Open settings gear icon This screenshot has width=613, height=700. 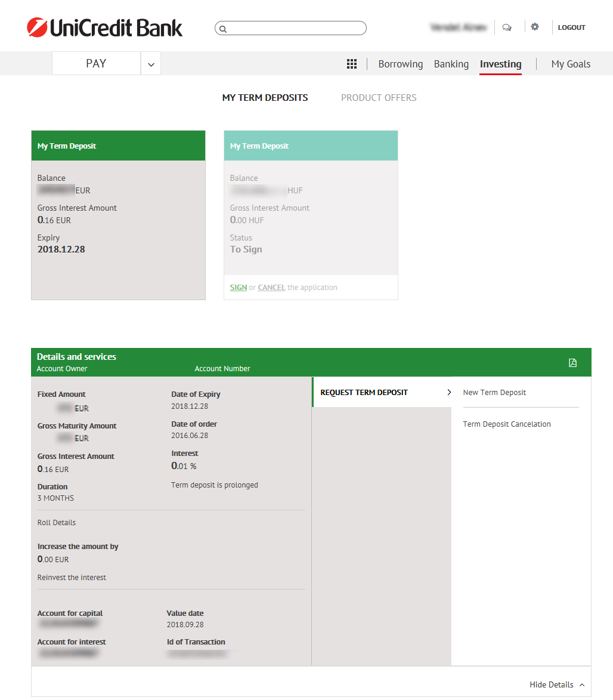[535, 27]
